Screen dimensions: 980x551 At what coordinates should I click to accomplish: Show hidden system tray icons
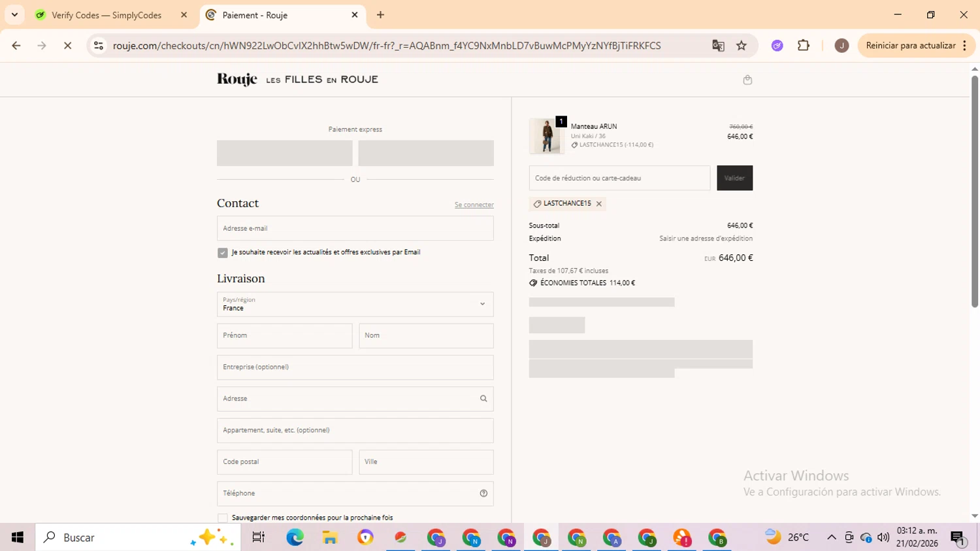point(832,537)
